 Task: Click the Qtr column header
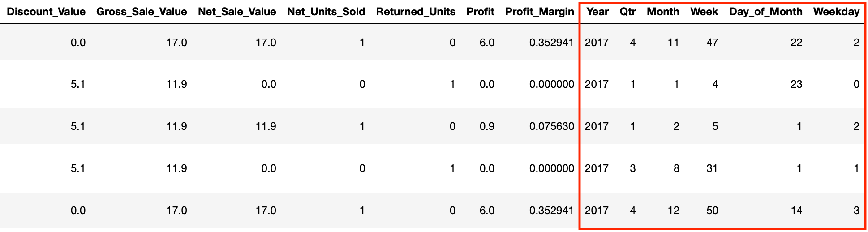(628, 12)
